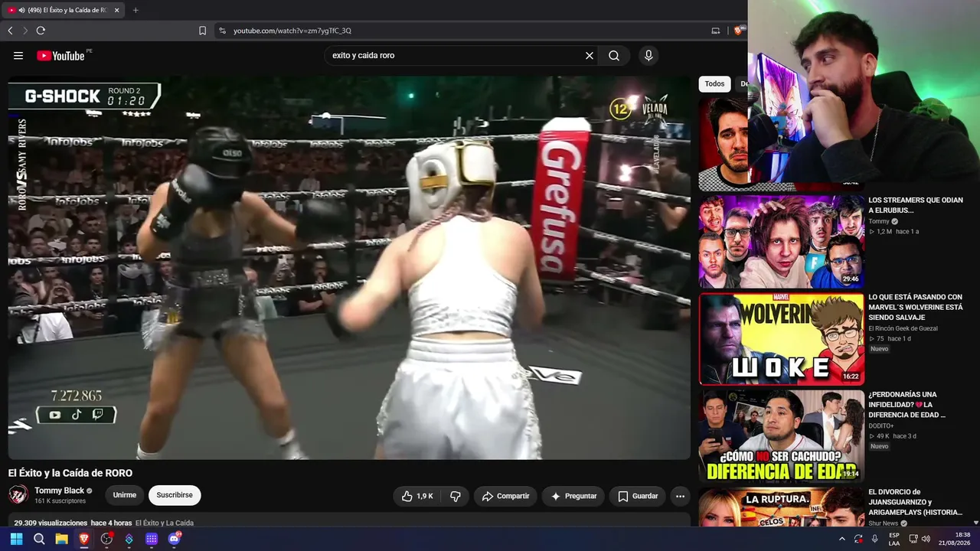
Task: Open the DODITO+ channel link
Action: click(881, 425)
